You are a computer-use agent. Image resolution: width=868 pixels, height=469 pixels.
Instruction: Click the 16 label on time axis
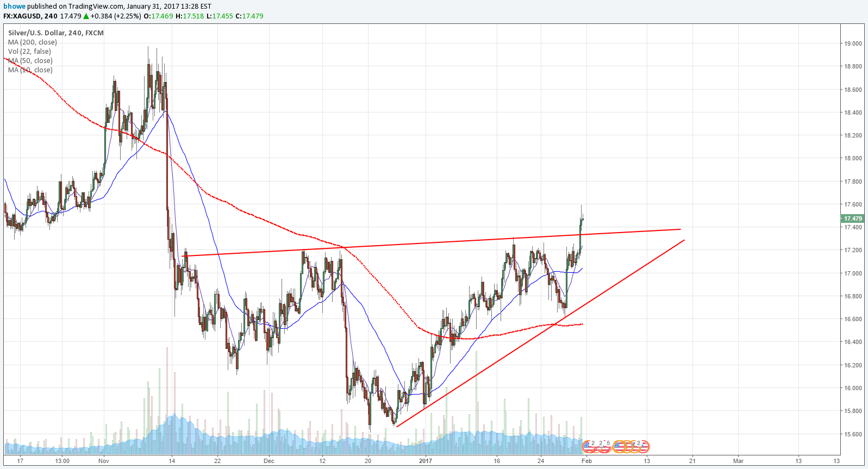497,461
